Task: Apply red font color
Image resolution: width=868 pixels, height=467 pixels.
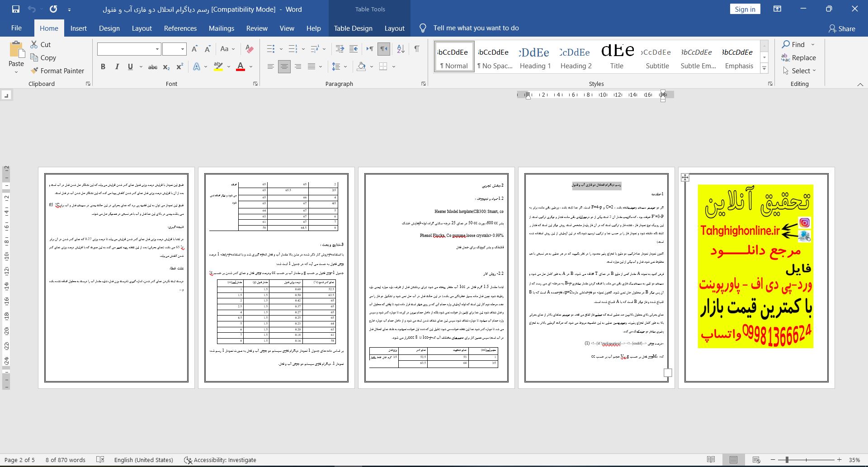Action: [x=241, y=67]
